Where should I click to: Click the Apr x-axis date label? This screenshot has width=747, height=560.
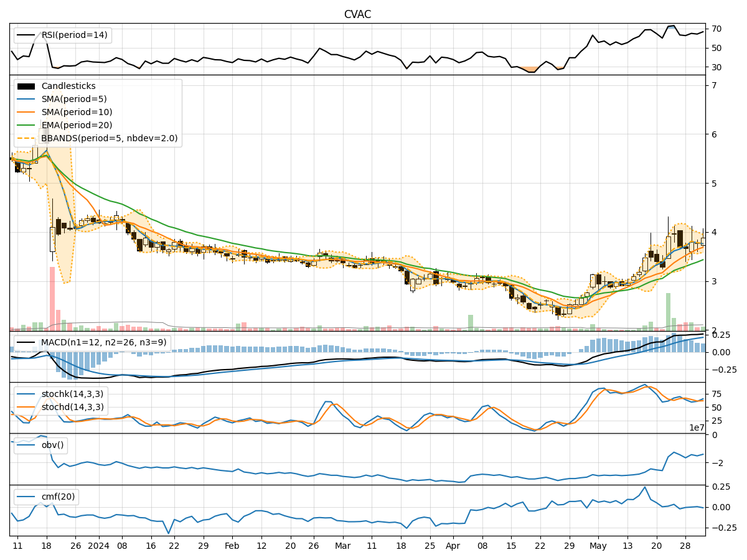(453, 546)
